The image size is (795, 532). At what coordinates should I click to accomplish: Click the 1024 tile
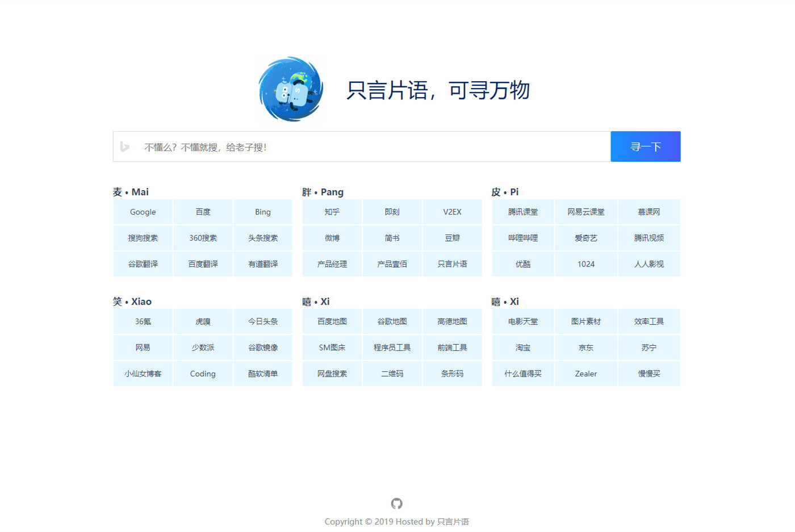tap(586, 264)
